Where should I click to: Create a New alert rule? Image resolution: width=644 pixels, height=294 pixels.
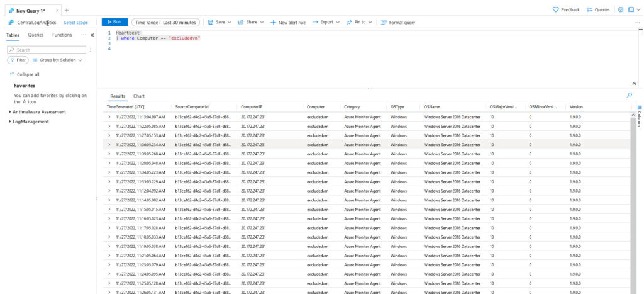tap(288, 23)
